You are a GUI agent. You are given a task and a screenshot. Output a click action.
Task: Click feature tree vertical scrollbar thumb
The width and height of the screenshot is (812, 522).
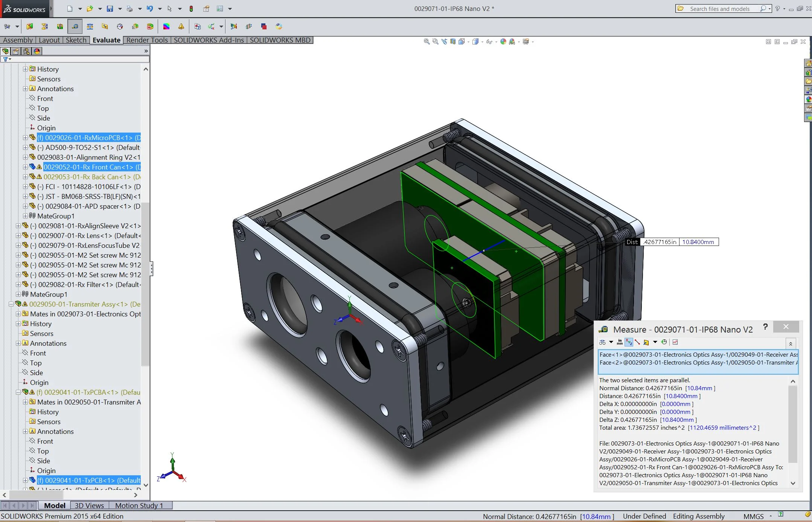click(x=145, y=284)
